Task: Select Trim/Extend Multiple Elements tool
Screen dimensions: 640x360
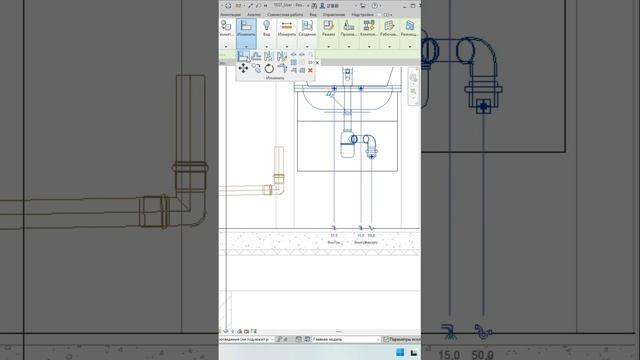Action: coord(302,70)
